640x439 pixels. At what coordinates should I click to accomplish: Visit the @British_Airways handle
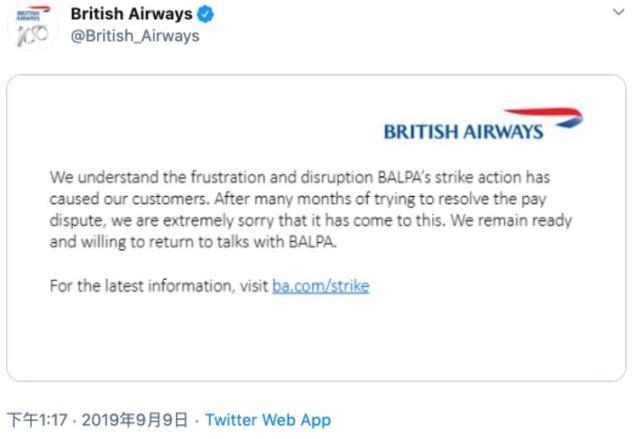click(135, 36)
